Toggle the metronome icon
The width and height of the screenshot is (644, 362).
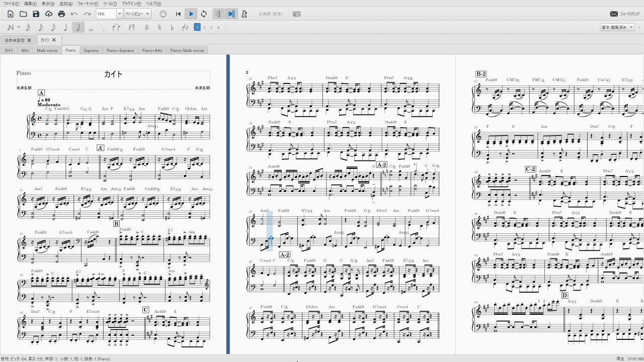pos(244,14)
